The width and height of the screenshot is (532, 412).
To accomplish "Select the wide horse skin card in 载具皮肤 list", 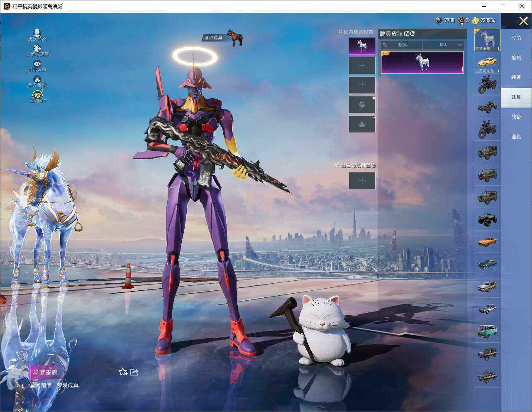I will point(422,62).
